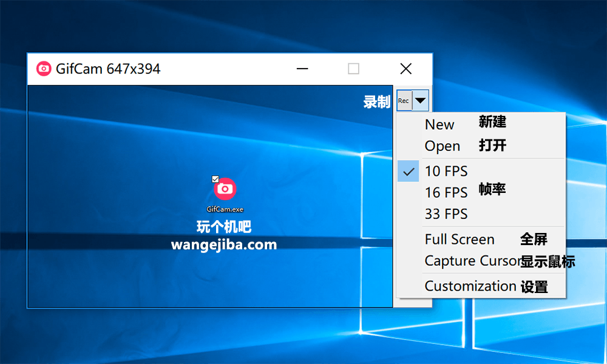Click the GifCam.exe file name label

(225, 209)
